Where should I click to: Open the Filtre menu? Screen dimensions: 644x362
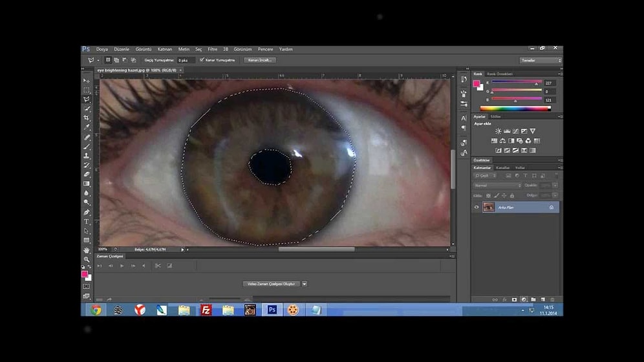(x=212, y=49)
